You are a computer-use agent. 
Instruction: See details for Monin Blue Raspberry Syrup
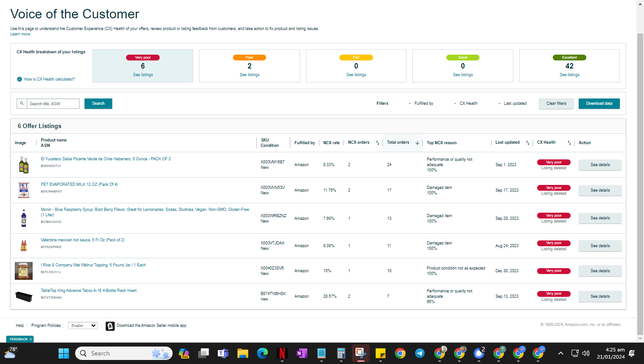pos(600,218)
